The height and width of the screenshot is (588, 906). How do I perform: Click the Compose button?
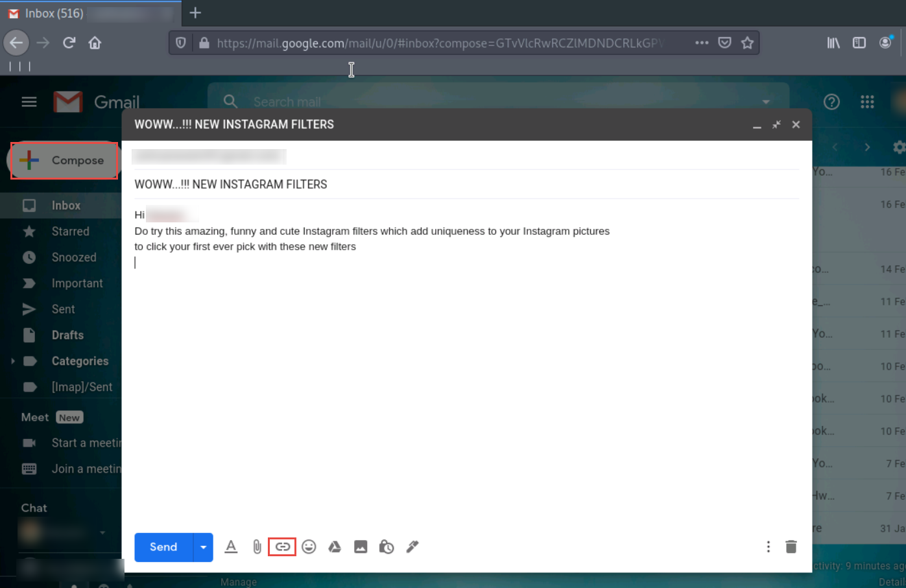click(64, 160)
